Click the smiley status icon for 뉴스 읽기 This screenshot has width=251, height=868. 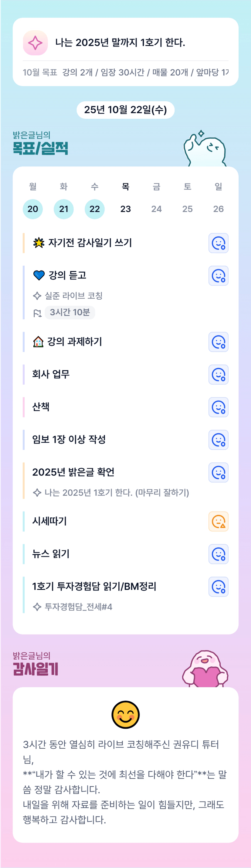(218, 554)
